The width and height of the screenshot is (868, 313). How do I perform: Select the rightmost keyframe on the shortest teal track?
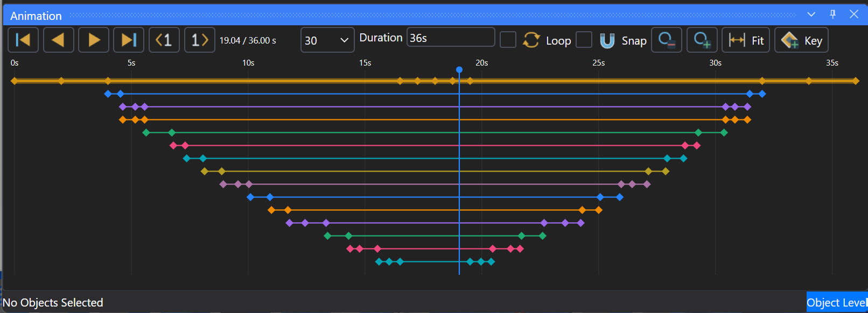[491, 262]
